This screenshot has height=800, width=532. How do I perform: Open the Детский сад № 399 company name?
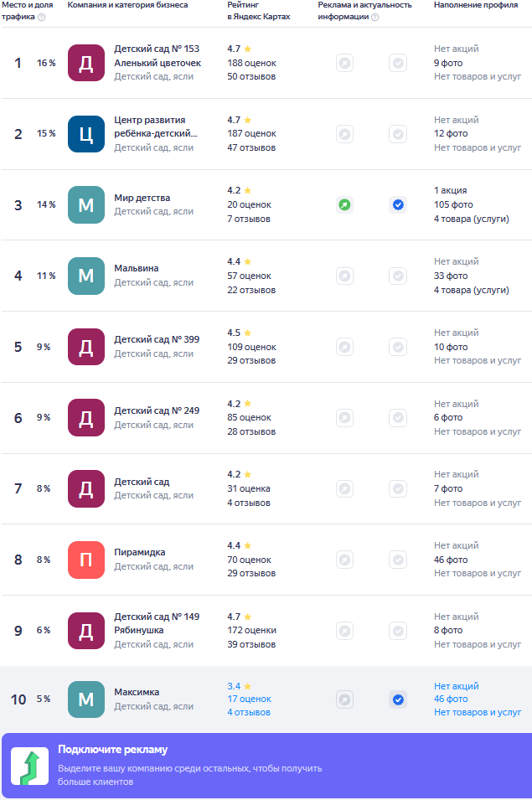pyautogui.click(x=157, y=339)
